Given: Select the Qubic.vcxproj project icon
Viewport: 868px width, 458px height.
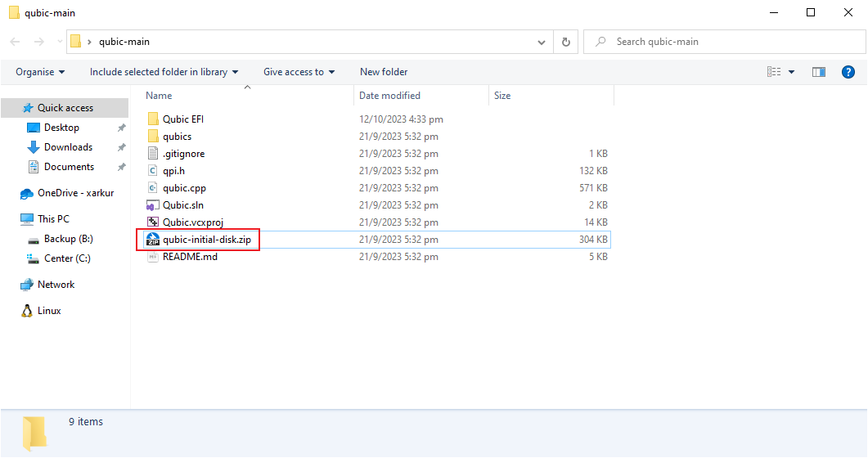Looking at the screenshot, I should [x=153, y=222].
